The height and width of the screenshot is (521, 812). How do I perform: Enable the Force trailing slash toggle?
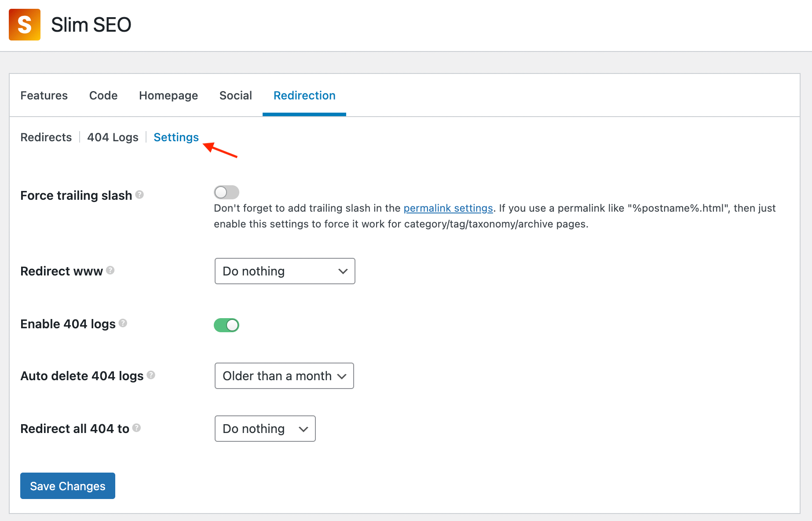pos(227,192)
